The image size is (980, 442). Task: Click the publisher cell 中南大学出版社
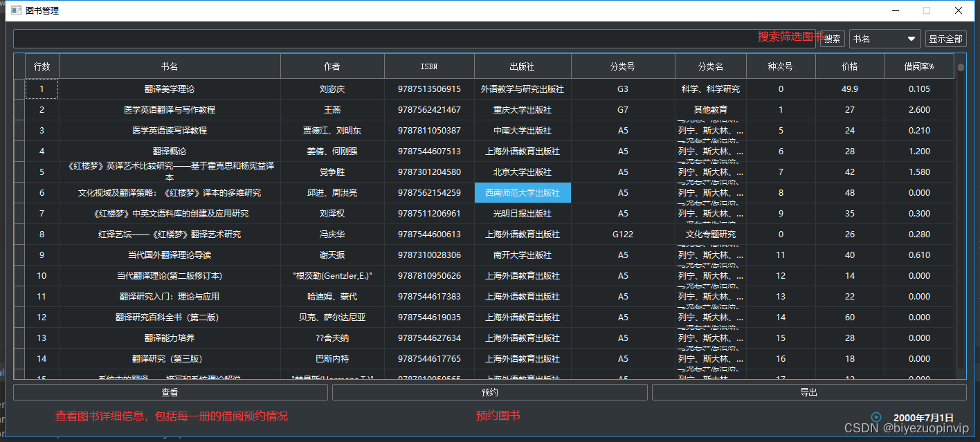[x=523, y=131]
